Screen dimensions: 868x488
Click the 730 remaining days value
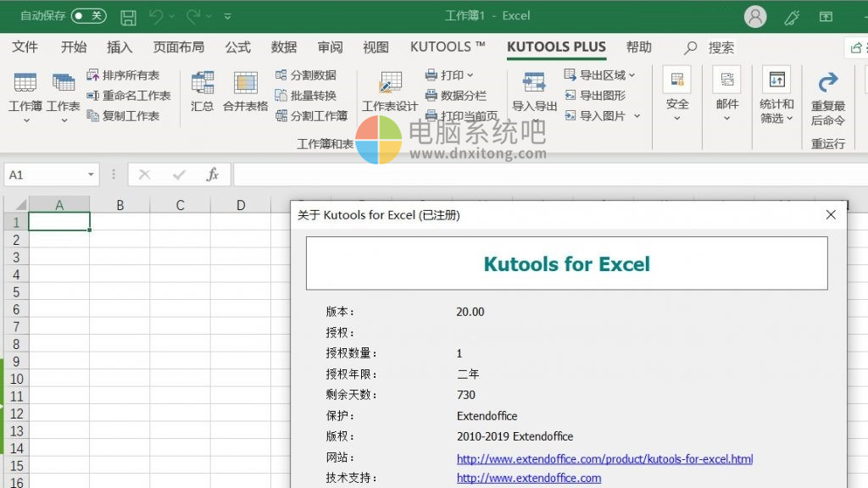click(466, 395)
